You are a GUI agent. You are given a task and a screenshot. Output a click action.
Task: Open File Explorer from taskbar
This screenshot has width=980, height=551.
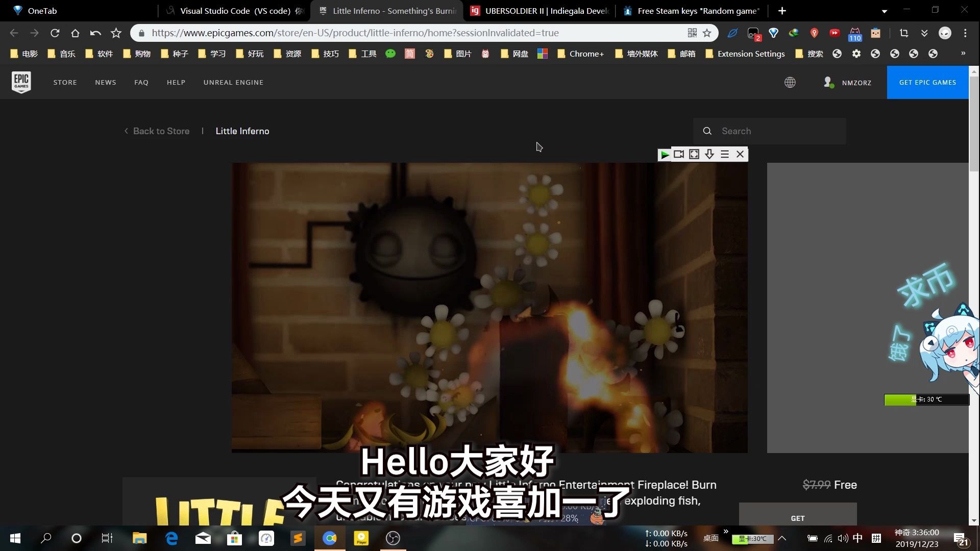point(139,538)
